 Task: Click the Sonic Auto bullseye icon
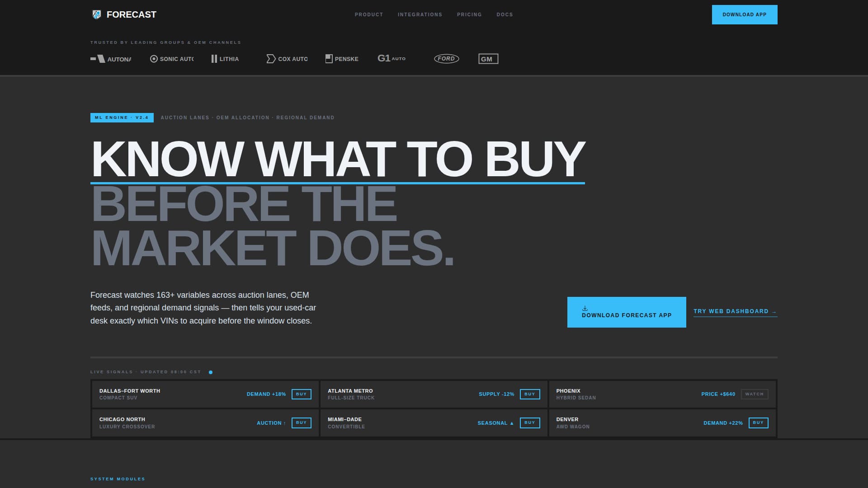154,59
